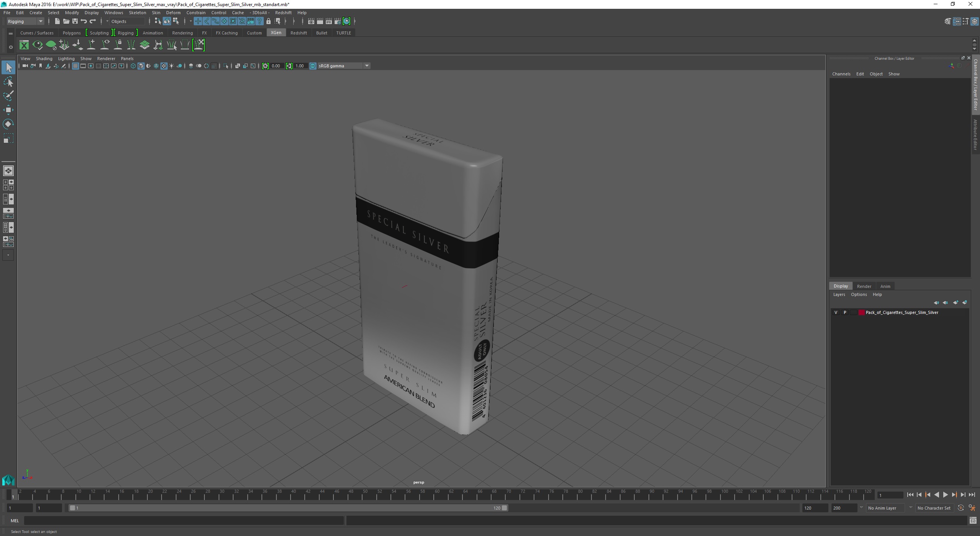
Task: Expand shelf tab menu button
Action: coord(11,34)
